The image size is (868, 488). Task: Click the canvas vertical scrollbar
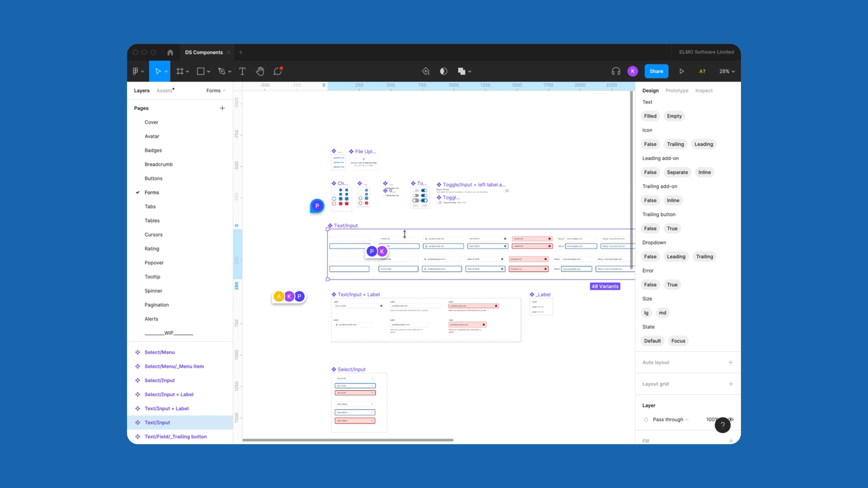[x=632, y=180]
